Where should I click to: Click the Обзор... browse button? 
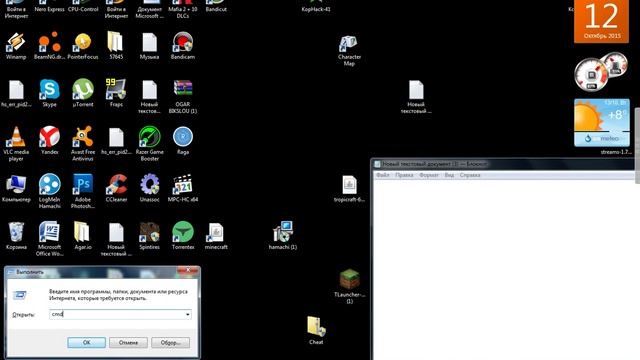[x=170, y=342]
